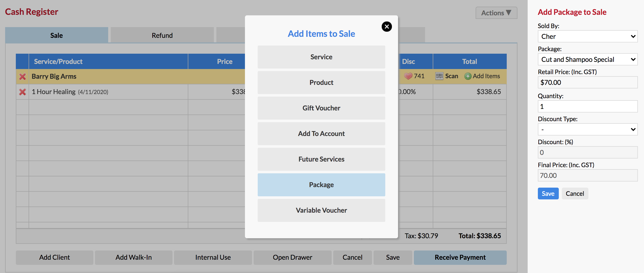This screenshot has width=644, height=273.
Task: Delete the 1 Hour Healing line item
Action: pos(22,92)
